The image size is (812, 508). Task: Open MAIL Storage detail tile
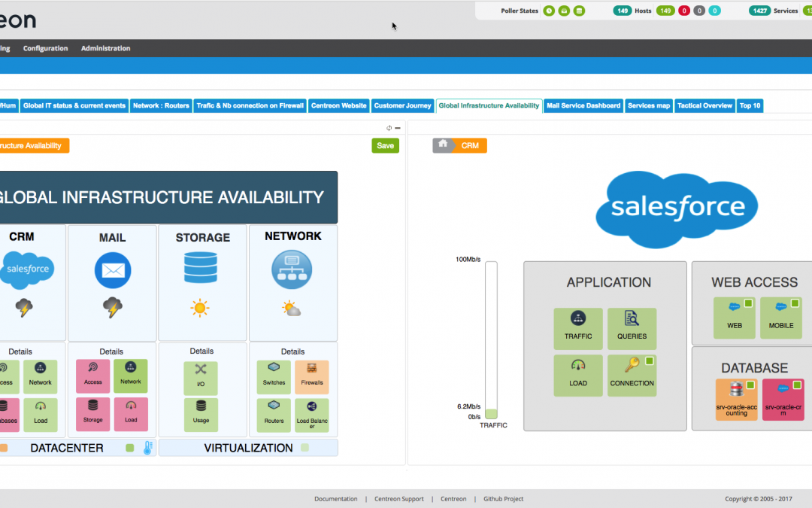92,414
